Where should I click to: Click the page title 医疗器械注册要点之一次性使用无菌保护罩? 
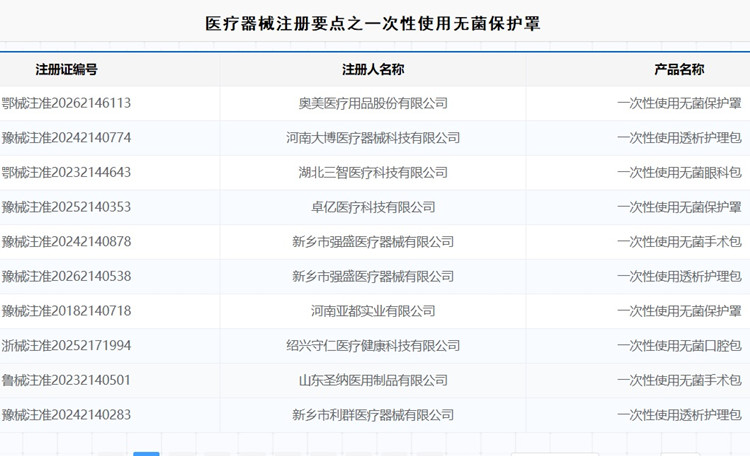point(373,23)
